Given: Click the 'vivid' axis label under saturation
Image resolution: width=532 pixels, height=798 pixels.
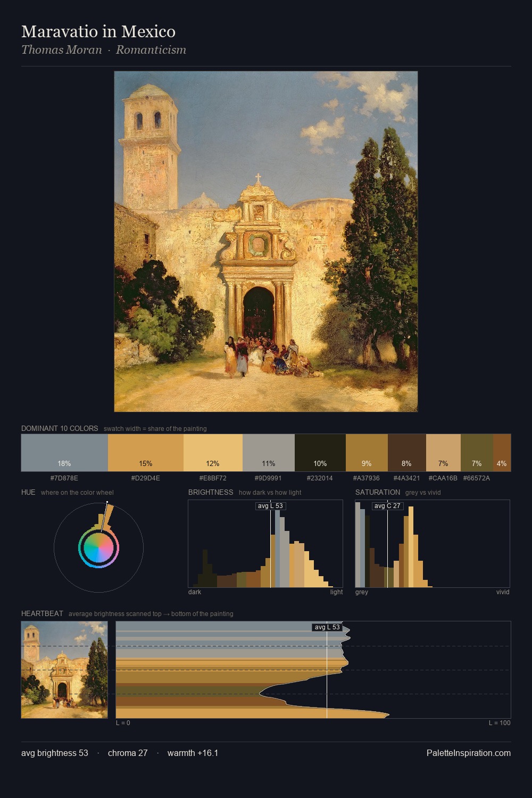Looking at the screenshot, I should [503, 592].
